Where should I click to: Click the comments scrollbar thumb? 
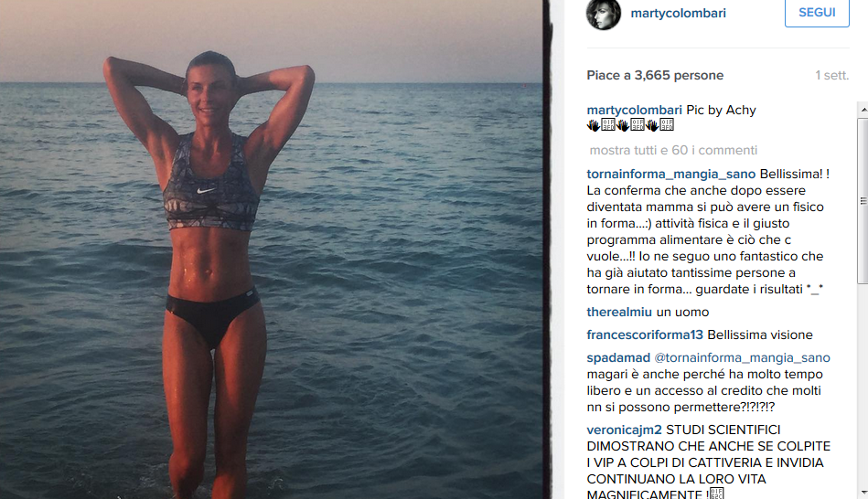pyautogui.click(x=863, y=201)
